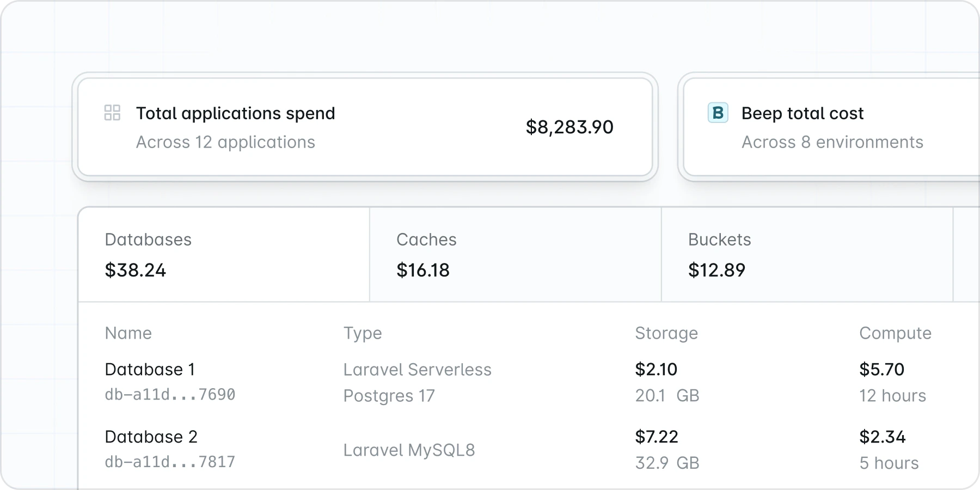Viewport: 980px width, 490px height.
Task: Click the Databases $38.24 total
Action: (x=136, y=270)
